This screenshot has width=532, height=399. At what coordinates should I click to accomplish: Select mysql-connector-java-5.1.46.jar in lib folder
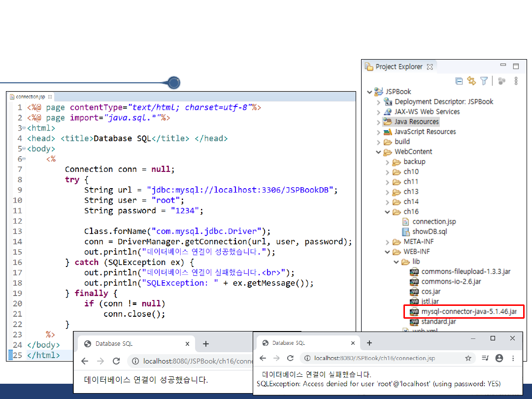tap(468, 312)
